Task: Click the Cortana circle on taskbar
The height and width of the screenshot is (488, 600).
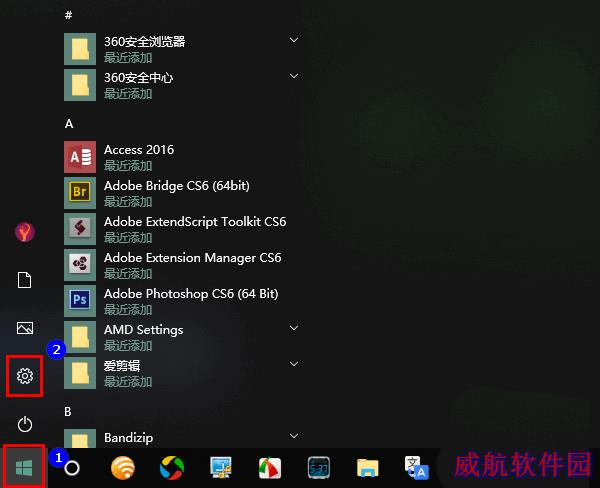Action: click(72, 468)
